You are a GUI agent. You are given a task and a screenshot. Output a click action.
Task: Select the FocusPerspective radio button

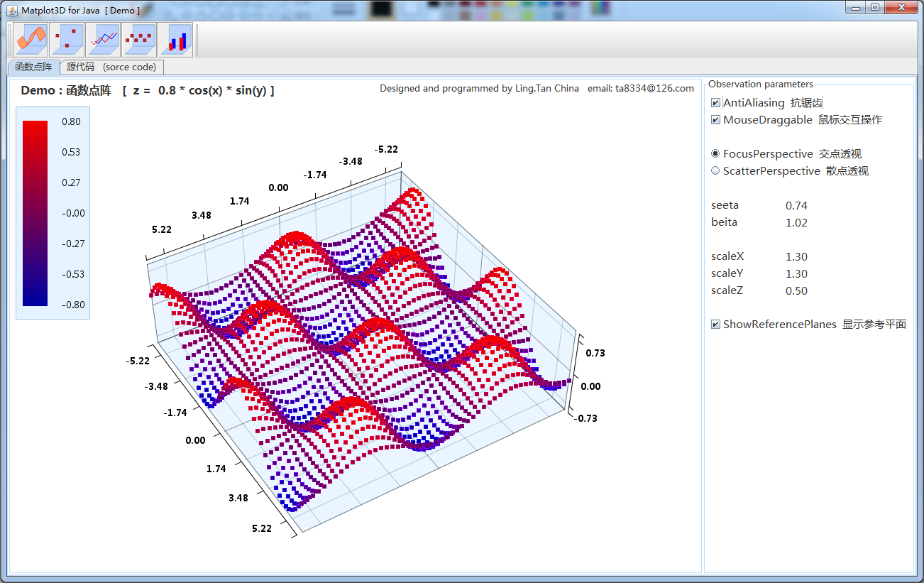715,154
